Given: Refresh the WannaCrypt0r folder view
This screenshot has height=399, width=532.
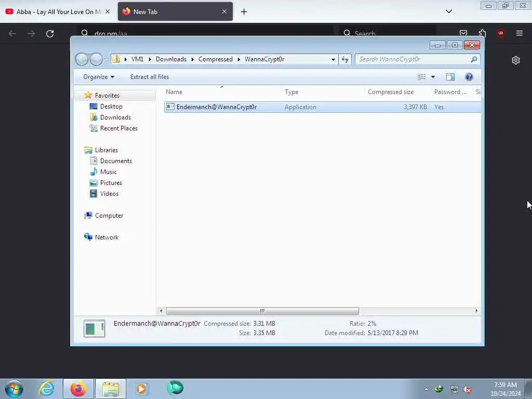Looking at the screenshot, I should click(345, 59).
